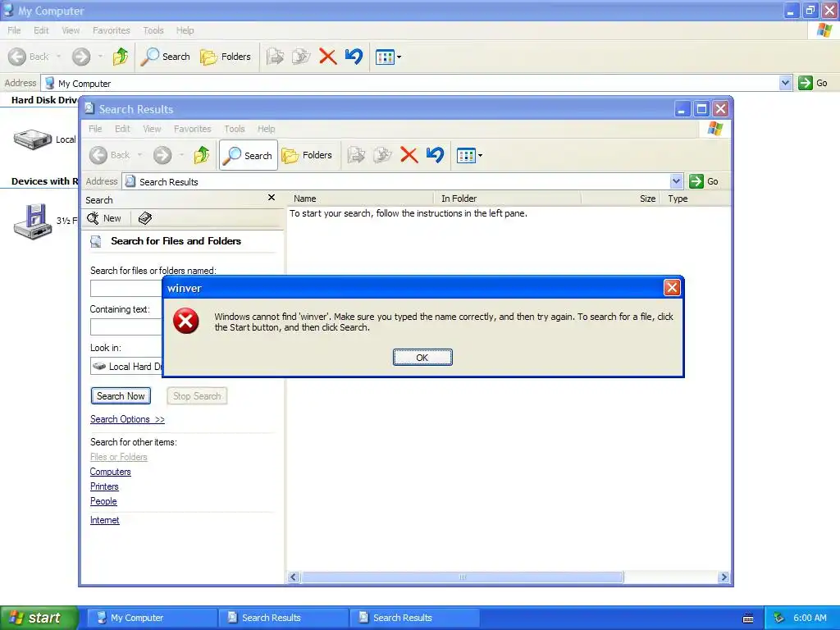The width and height of the screenshot is (840, 630).
Task: Click left arrow of results horizontal scrollbar
Action: 294,577
